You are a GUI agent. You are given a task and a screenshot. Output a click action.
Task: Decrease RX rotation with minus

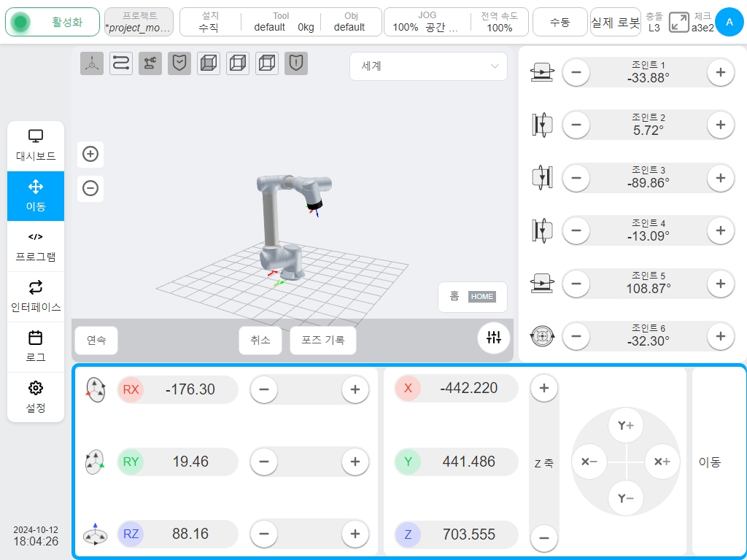pyautogui.click(x=264, y=389)
